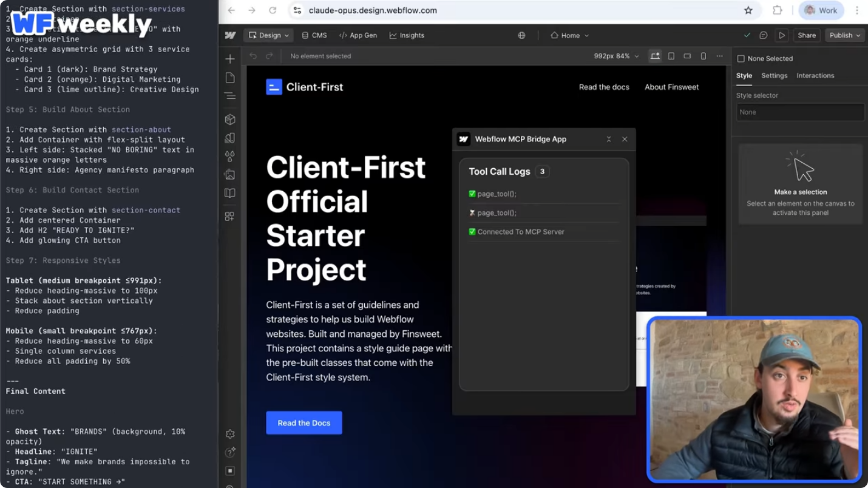Click the green saved checkmark status
The image size is (868, 488).
click(x=747, y=35)
